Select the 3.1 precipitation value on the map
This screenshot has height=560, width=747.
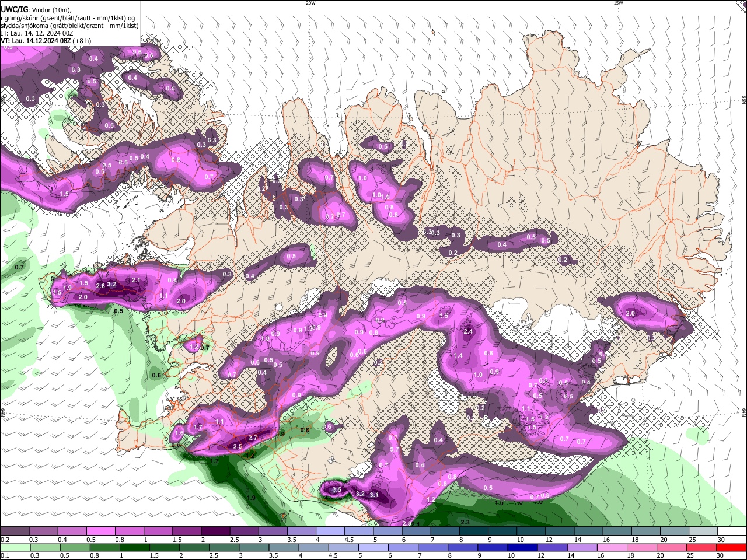[x=374, y=495]
